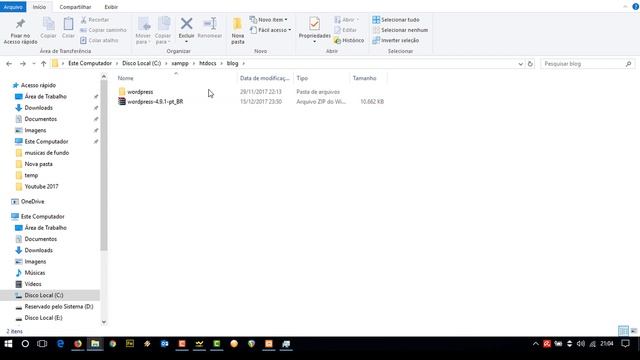The image size is (640, 360).
Task: Click Disco Local (C:) in address bar
Action: 142,63
